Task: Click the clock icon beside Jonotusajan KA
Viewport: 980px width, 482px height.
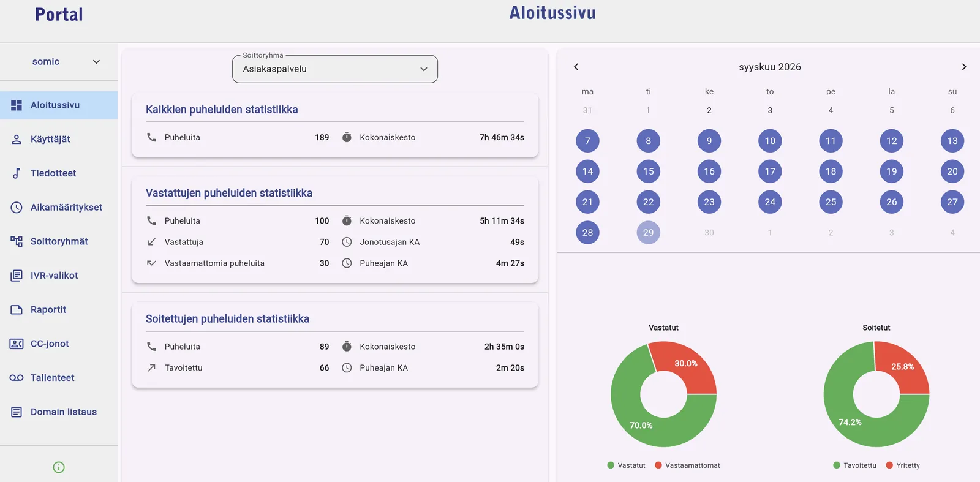Action: (x=347, y=242)
